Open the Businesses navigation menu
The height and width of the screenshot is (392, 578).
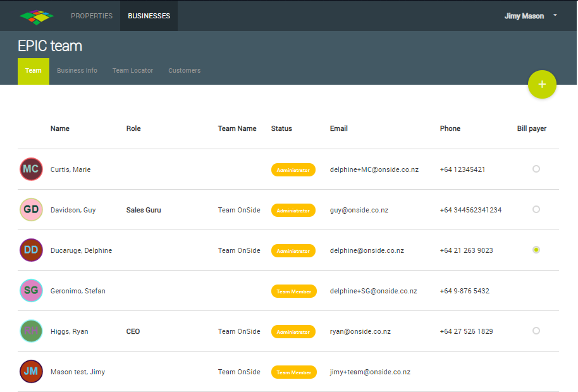click(149, 16)
